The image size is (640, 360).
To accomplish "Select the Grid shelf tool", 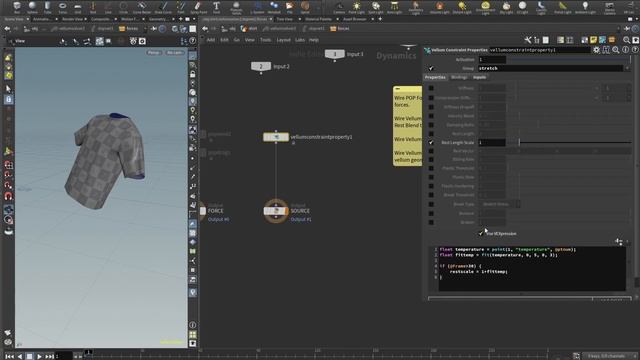I will click(x=78, y=7).
